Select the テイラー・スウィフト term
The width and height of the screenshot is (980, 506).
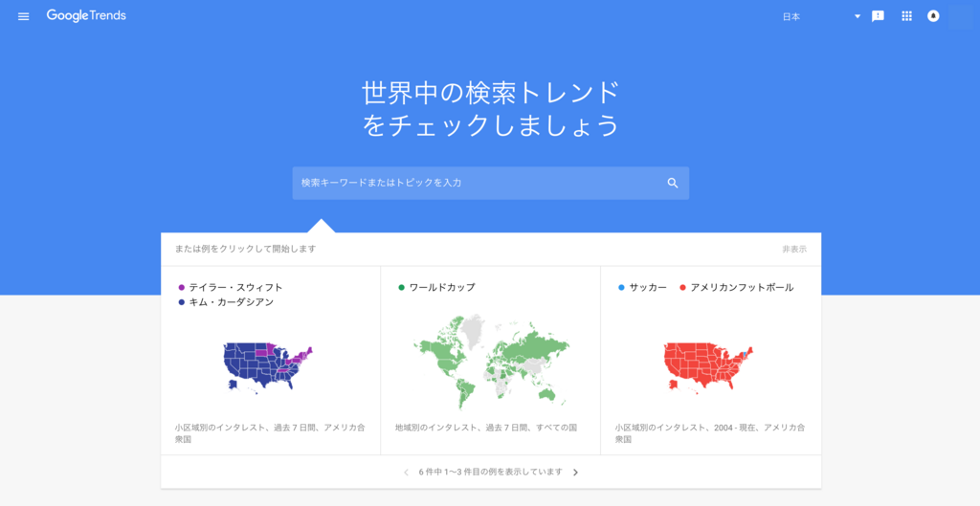(235, 287)
